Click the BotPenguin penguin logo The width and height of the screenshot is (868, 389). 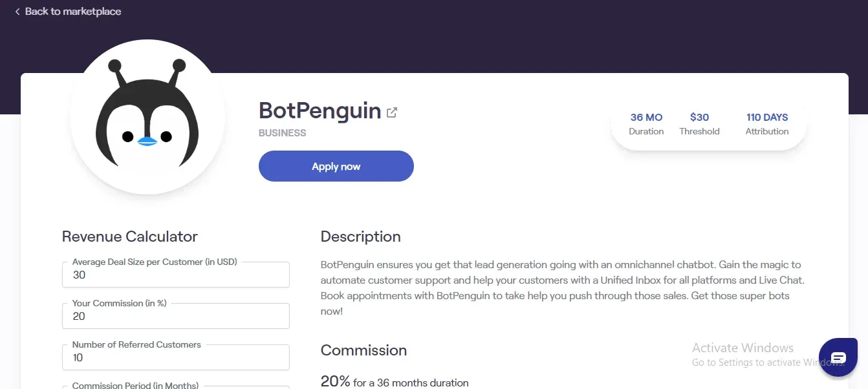tap(147, 116)
